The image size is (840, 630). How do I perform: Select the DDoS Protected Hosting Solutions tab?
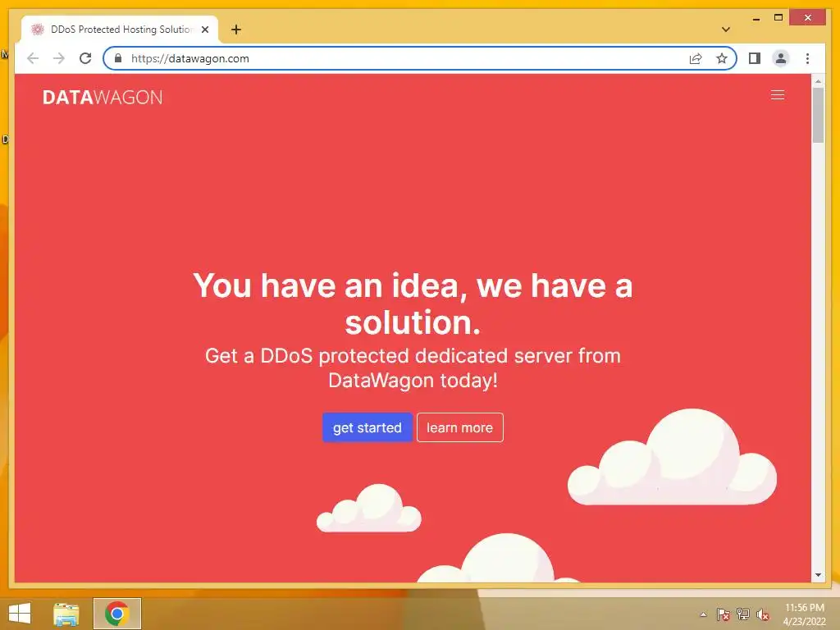coord(120,30)
